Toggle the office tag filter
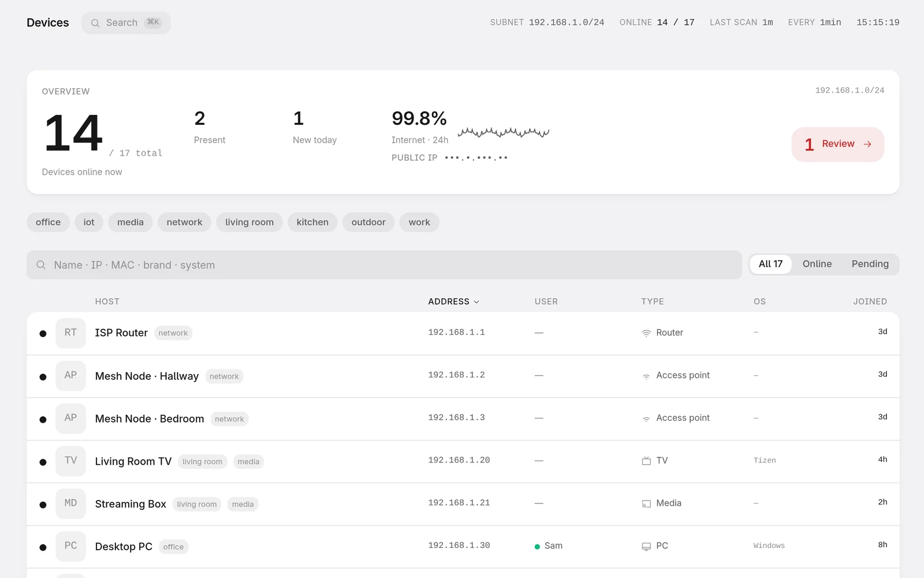This screenshot has width=924, height=578. (x=48, y=222)
